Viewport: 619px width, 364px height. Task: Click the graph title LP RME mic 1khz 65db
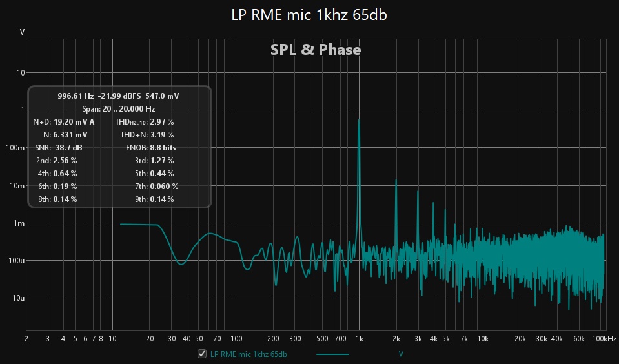(x=309, y=15)
